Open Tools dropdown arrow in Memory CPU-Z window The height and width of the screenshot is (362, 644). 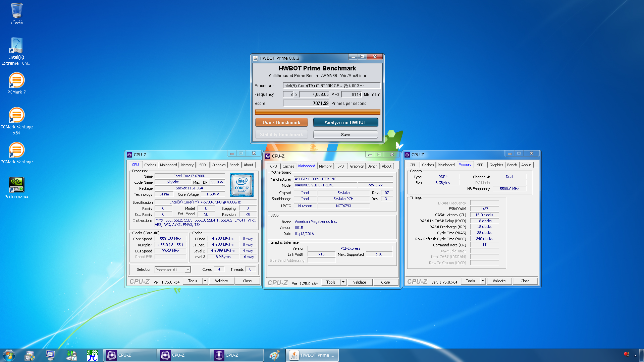[483, 281]
